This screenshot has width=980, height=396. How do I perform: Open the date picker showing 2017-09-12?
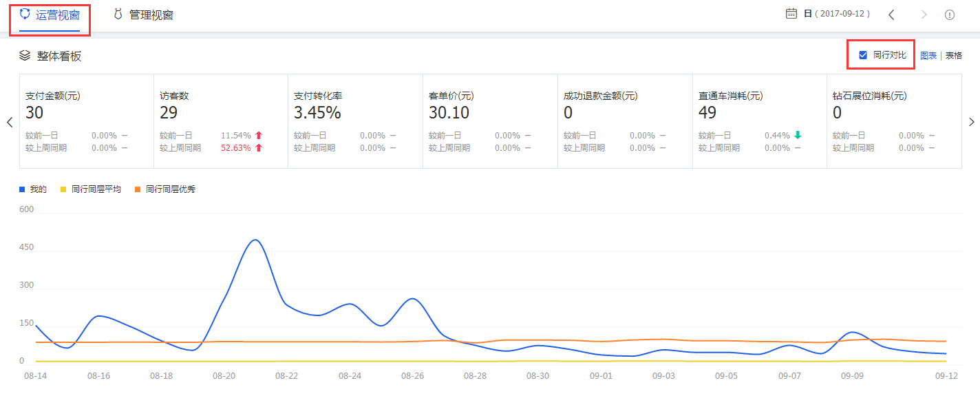pos(837,14)
